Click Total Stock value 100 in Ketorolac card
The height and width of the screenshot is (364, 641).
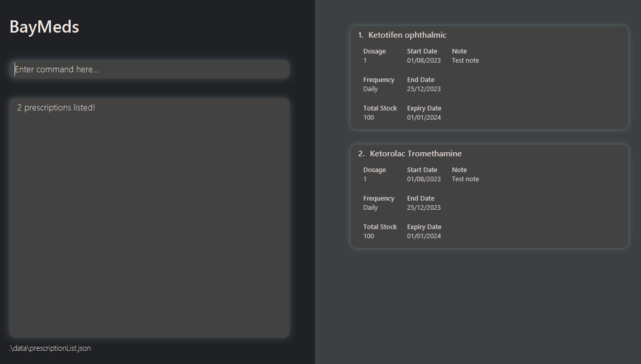(x=368, y=236)
